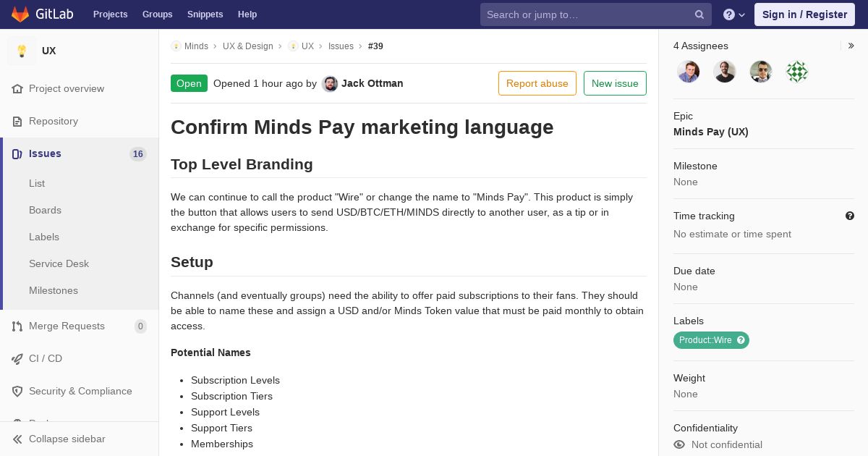Screen dimensions: 868x456
Task: Click the search magnifier icon
Action: (x=699, y=14)
